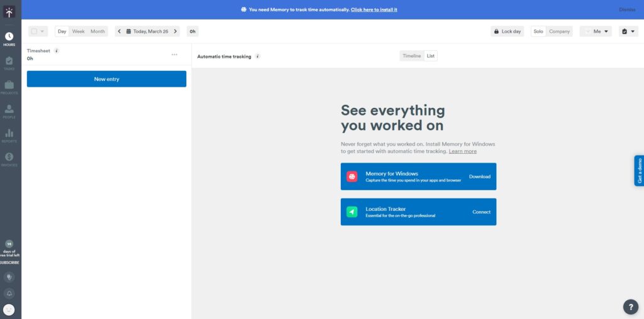Click the 0h total hours badge
The image size is (644, 319).
pos(192,31)
